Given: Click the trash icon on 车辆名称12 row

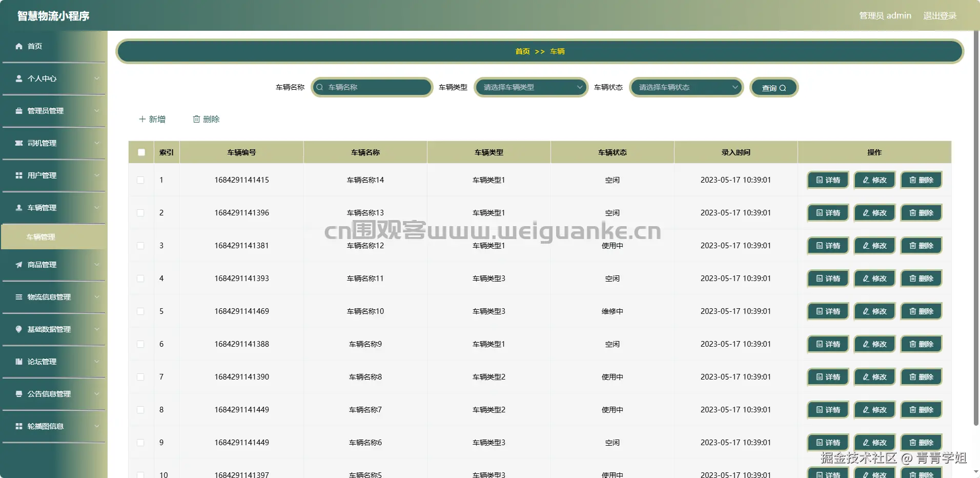Looking at the screenshot, I should click(x=912, y=245).
